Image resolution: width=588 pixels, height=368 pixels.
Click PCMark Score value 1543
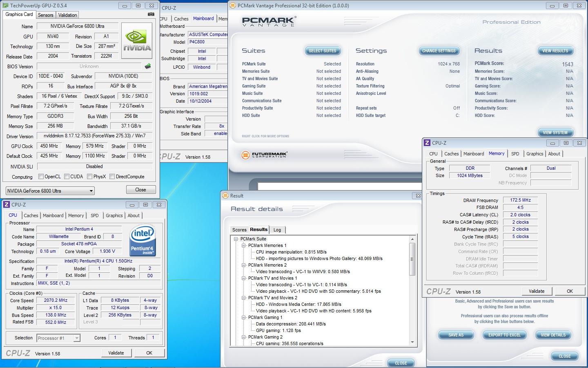(x=568, y=64)
